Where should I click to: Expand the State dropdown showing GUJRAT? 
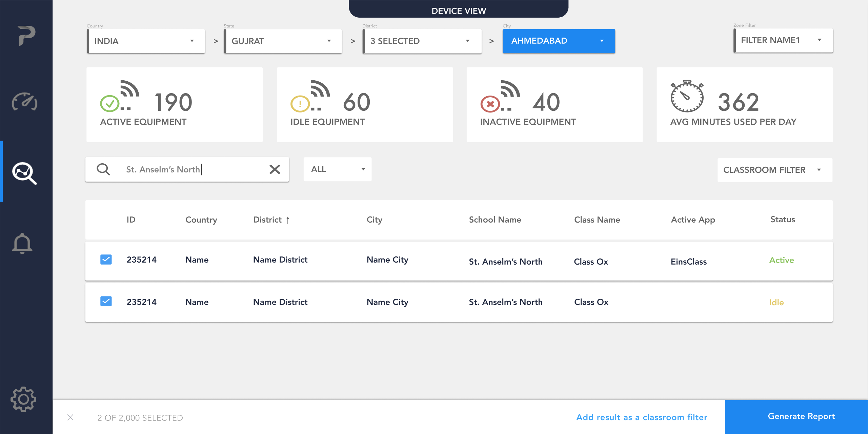click(283, 41)
